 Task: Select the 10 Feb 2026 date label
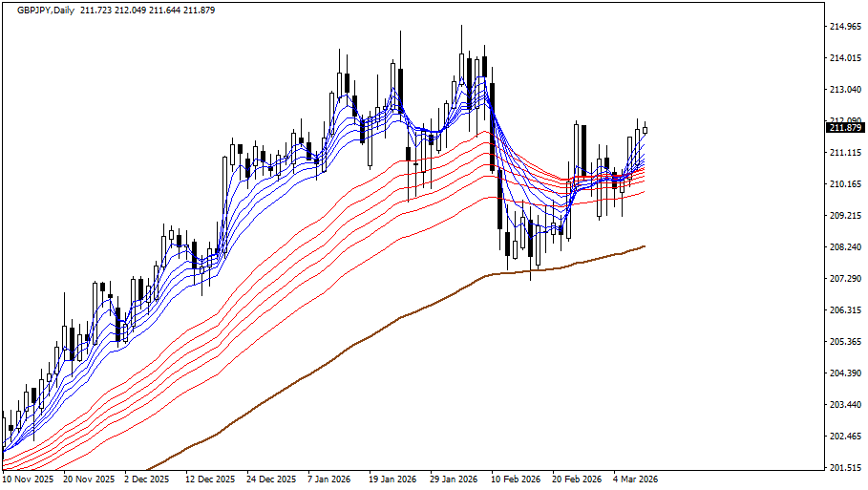coord(515,479)
